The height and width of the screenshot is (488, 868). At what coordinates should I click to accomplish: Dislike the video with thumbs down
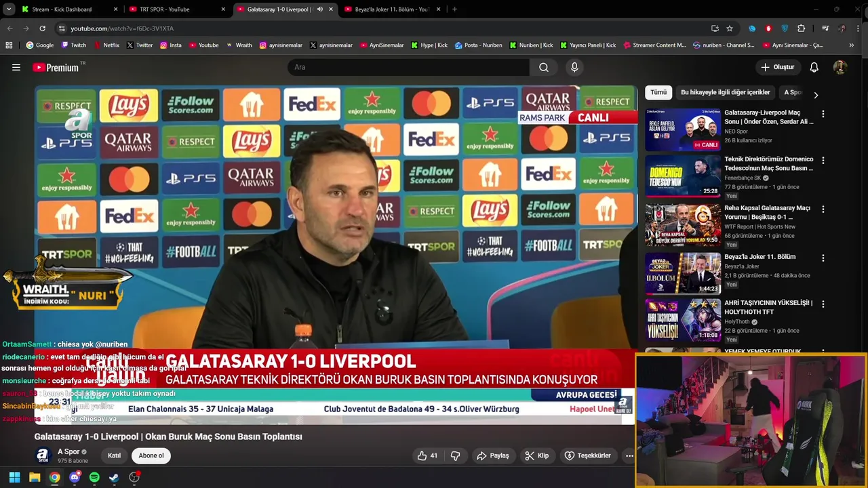pyautogui.click(x=456, y=455)
